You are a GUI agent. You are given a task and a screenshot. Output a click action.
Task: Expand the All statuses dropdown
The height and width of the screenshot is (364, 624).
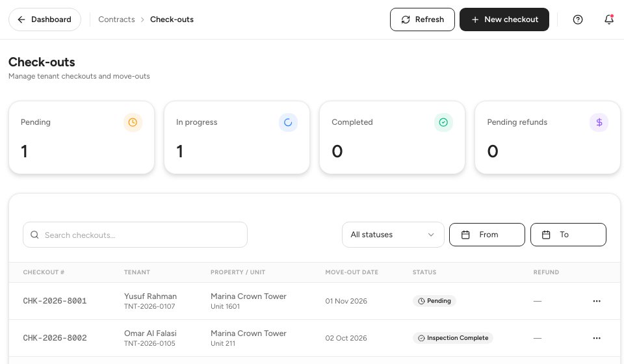point(393,235)
